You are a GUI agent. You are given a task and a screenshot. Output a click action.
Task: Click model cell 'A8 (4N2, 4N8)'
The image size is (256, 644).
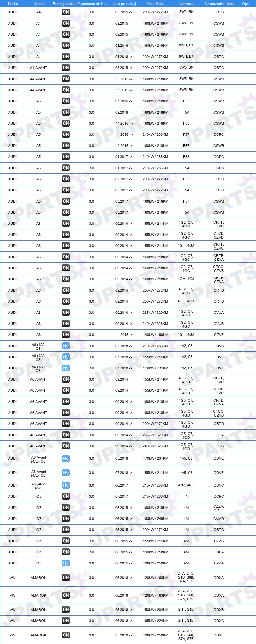(39, 486)
